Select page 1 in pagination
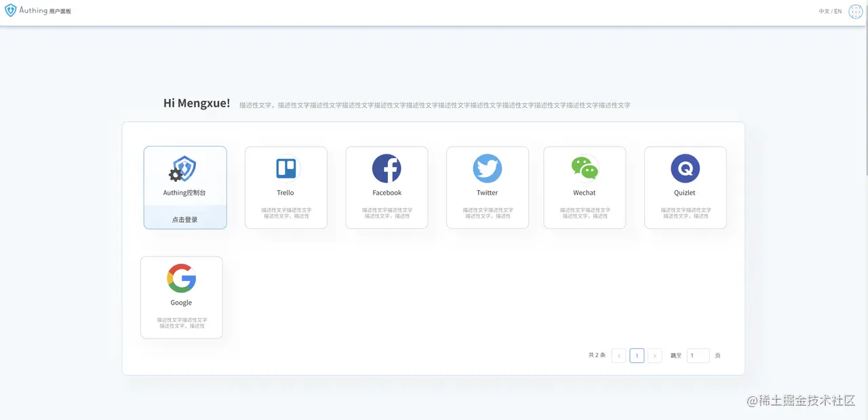Screen dimensions: 868x420 coord(637,356)
